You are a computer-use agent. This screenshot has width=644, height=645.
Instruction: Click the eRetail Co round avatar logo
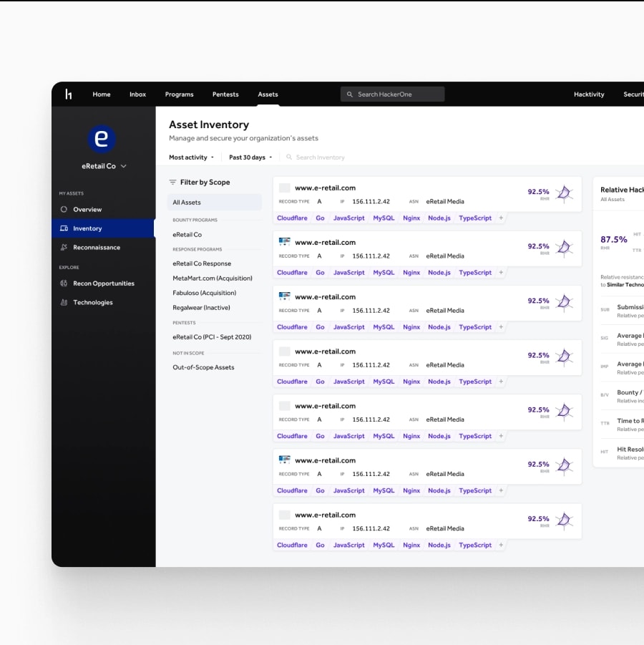(x=101, y=139)
